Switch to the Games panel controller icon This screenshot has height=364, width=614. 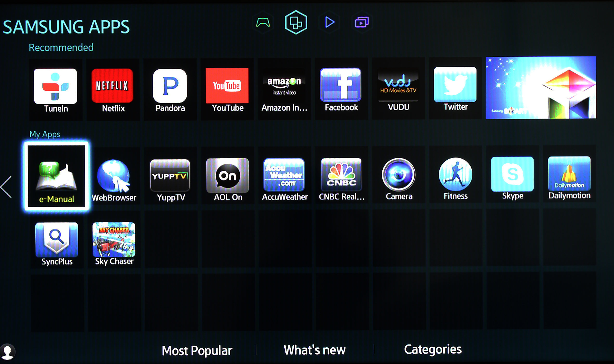263,23
